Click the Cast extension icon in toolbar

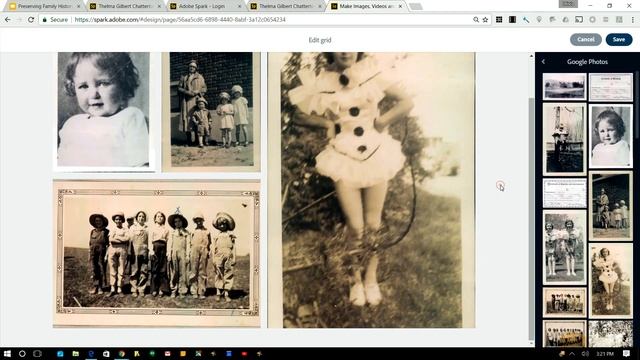(x=579, y=20)
